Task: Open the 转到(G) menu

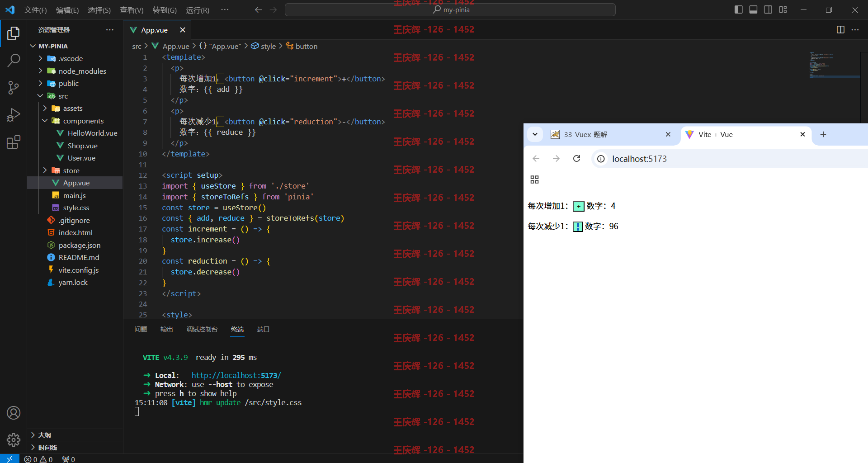Action: coord(165,10)
